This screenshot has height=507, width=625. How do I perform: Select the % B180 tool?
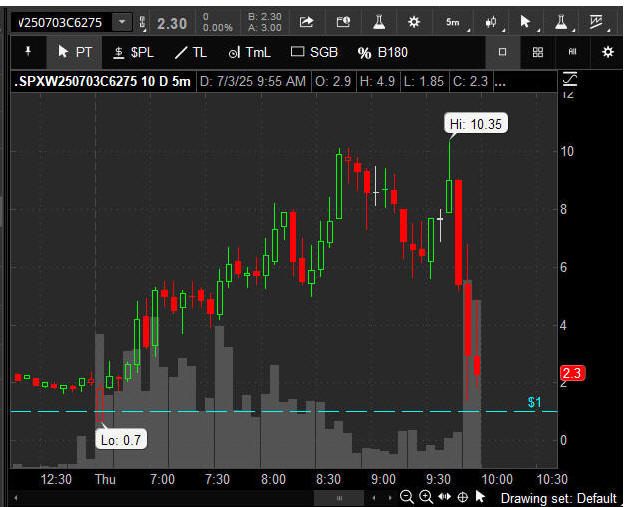pos(382,53)
